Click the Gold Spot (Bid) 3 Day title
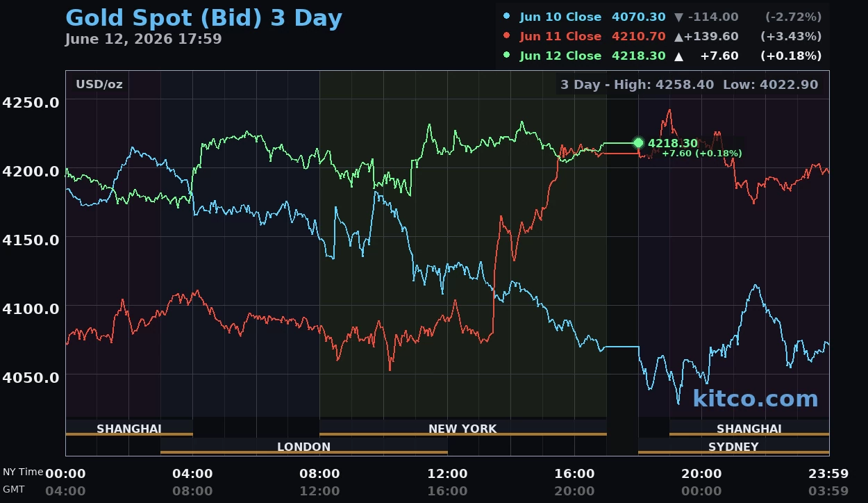Image resolution: width=868 pixels, height=503 pixels. pos(203,17)
